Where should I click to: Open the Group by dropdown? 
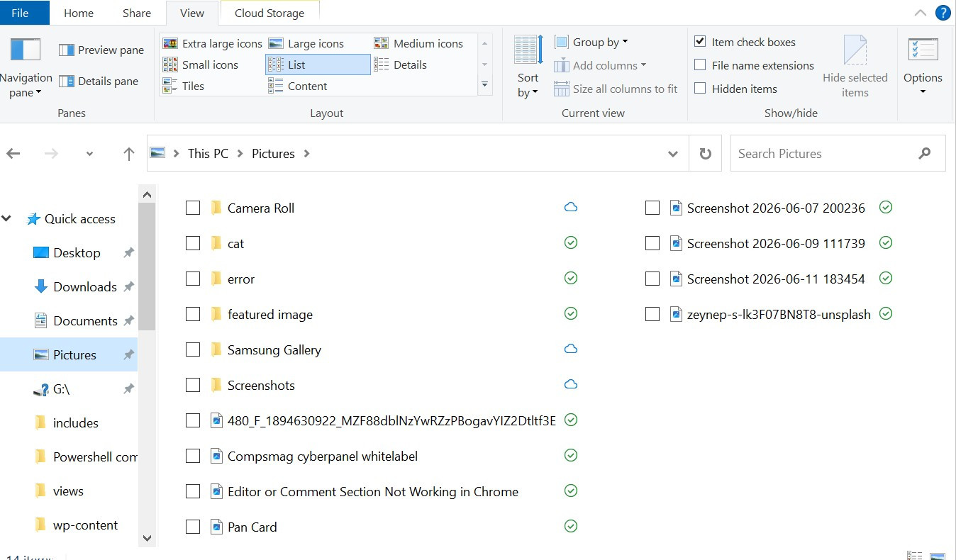click(591, 42)
